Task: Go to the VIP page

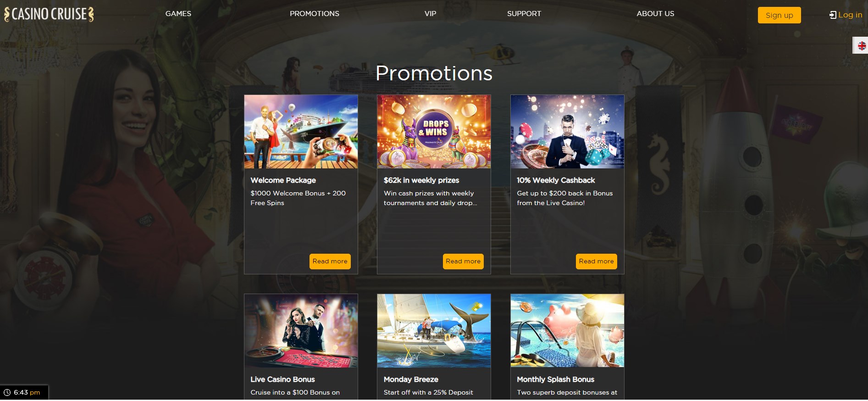Action: click(x=430, y=14)
